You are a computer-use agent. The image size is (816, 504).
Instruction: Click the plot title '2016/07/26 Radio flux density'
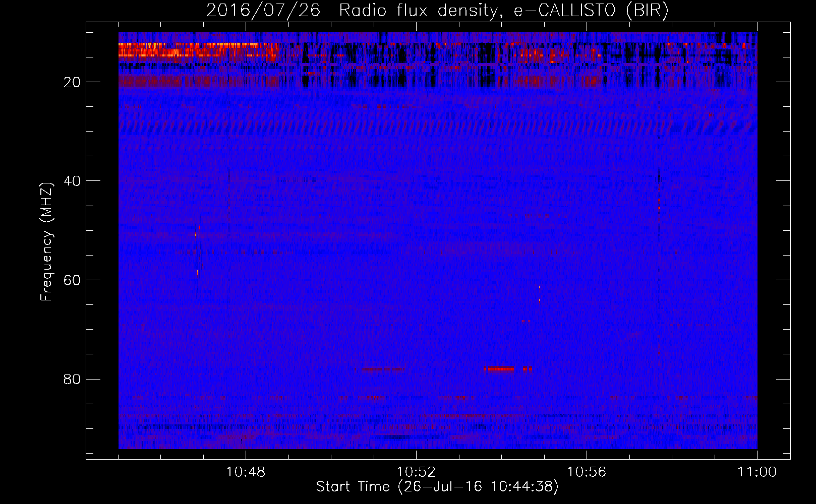click(x=352, y=11)
